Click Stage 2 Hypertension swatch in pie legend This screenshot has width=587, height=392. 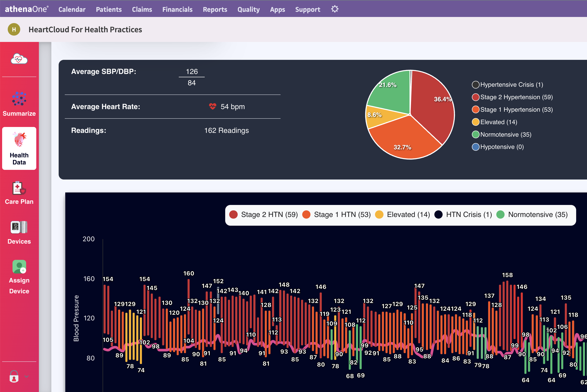tap(475, 97)
